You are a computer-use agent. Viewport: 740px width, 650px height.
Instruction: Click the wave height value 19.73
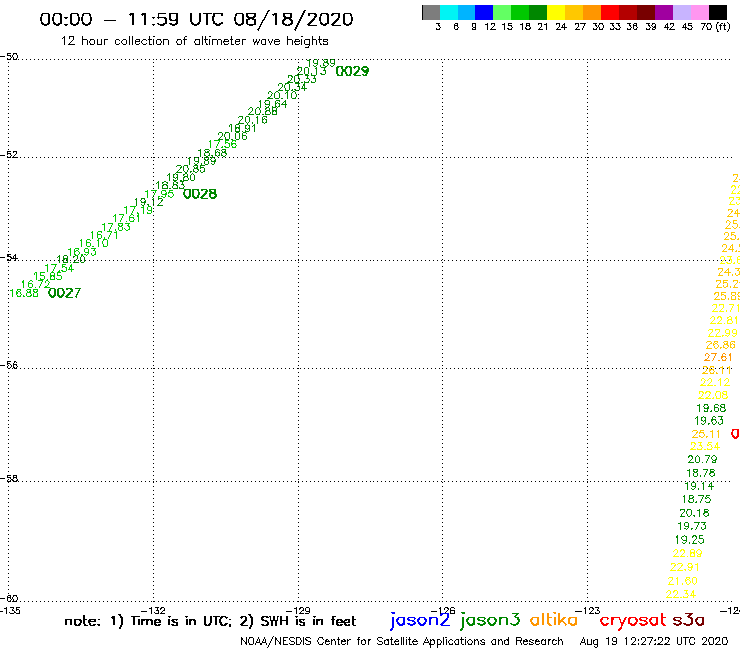coord(692,526)
